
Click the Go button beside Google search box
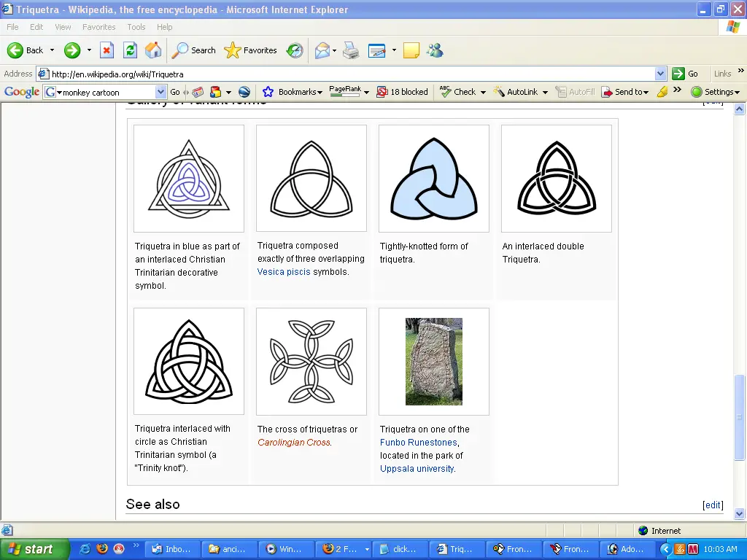click(175, 92)
